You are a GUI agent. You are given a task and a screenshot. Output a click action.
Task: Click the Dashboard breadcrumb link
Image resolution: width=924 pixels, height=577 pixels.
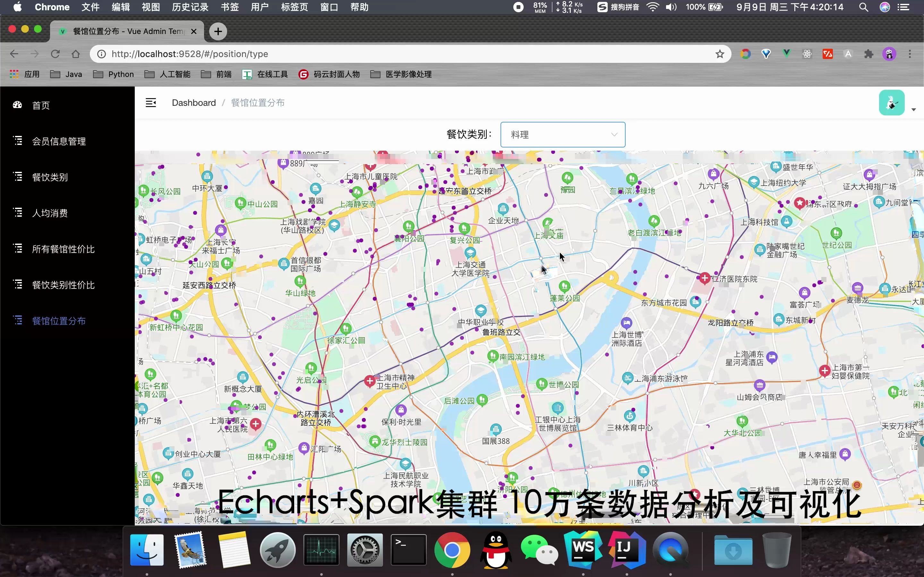(193, 102)
